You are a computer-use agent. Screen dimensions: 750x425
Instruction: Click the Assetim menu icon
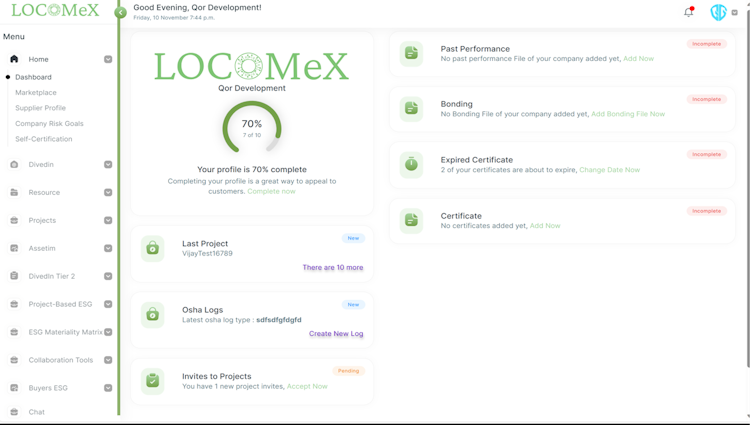click(x=14, y=249)
